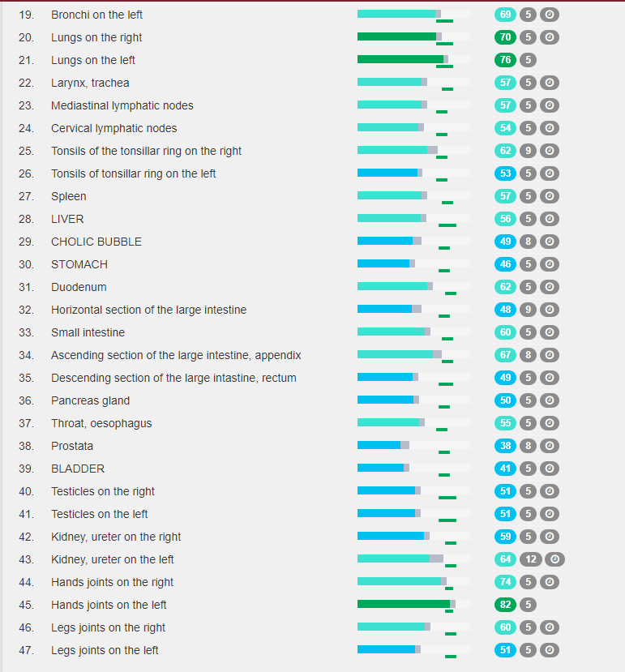The image size is (625, 672).
Task: Click the gray 12 badge beside Kidney, ureter on the left
Action: point(531,559)
